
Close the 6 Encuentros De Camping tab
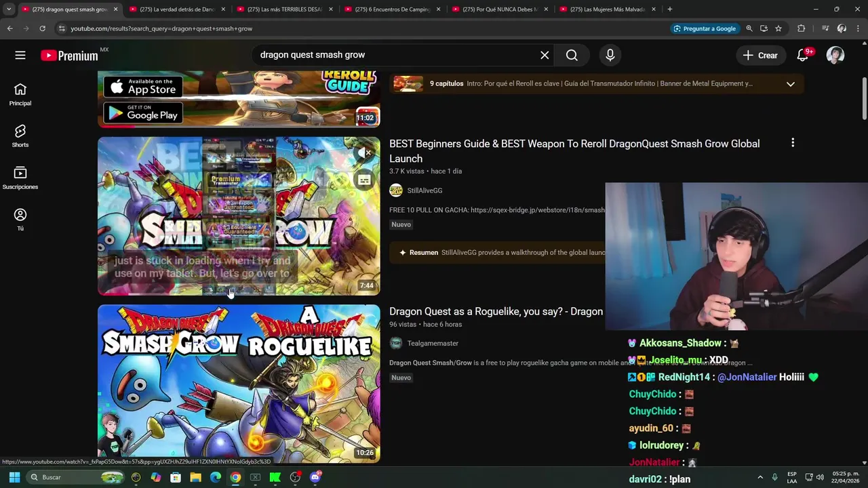click(x=439, y=9)
